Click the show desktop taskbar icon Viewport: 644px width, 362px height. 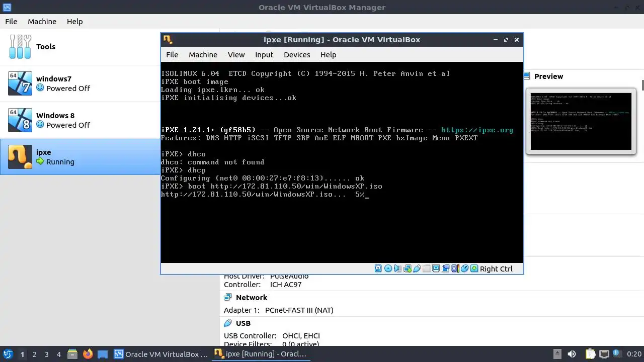(103, 354)
